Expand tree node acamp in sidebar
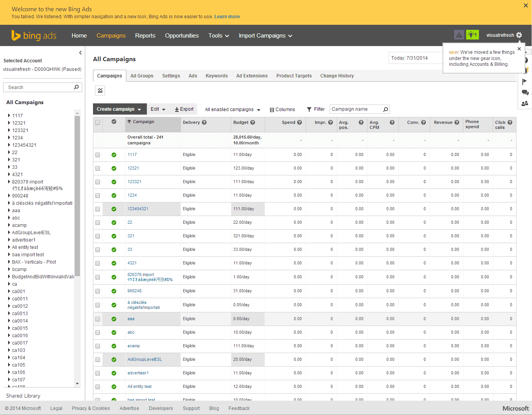532x415 pixels. click(9, 225)
